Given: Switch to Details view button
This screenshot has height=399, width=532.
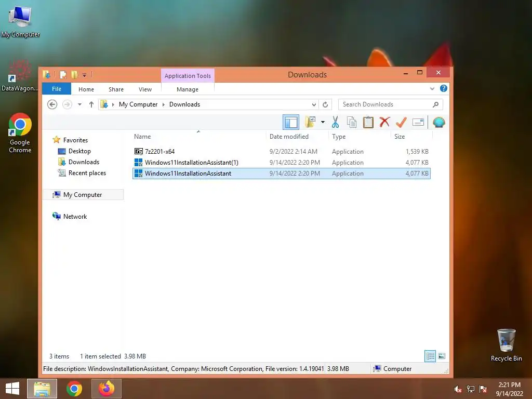Looking at the screenshot, I should tap(430, 356).
